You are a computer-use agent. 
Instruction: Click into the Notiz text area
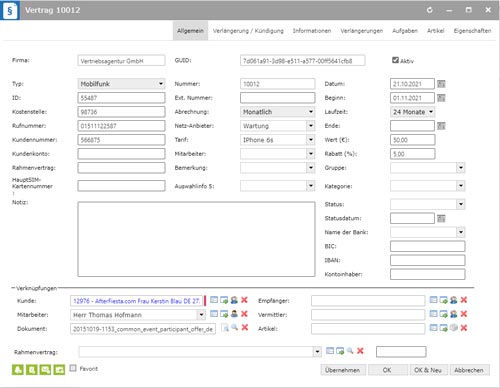coord(196,239)
